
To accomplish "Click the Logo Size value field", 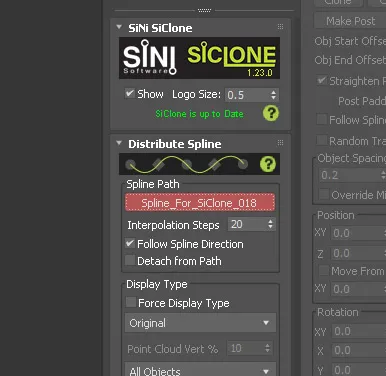I will click(x=247, y=95).
